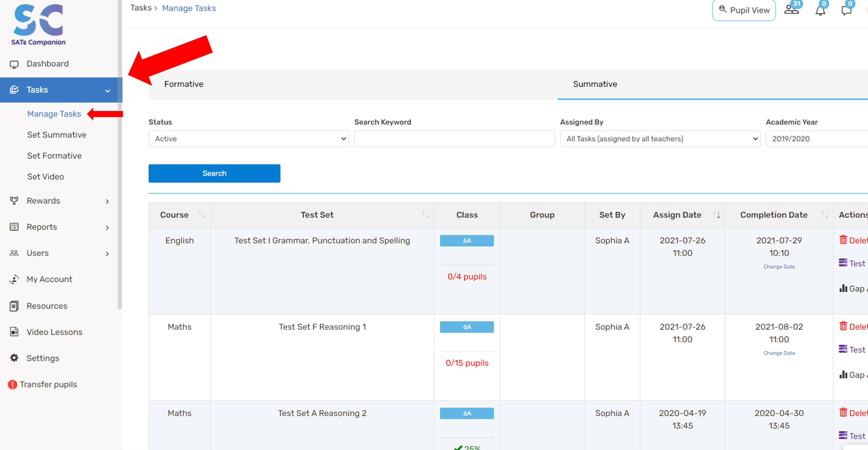Expand the Rewards submenu chevron

pos(107,202)
